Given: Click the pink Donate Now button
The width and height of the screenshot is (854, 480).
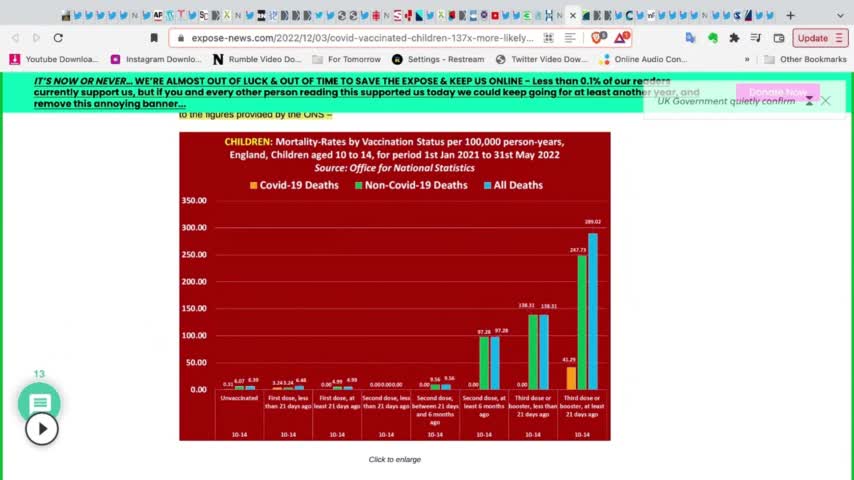Looking at the screenshot, I should (x=777, y=92).
